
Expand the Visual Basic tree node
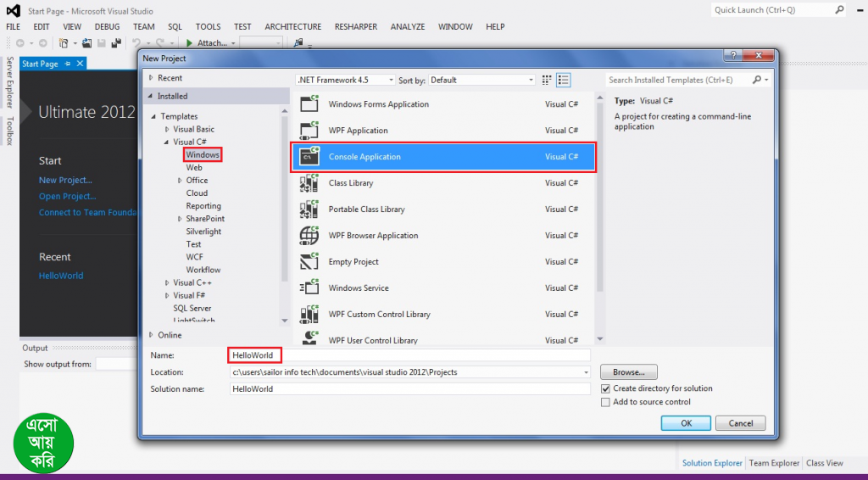pyautogui.click(x=167, y=130)
